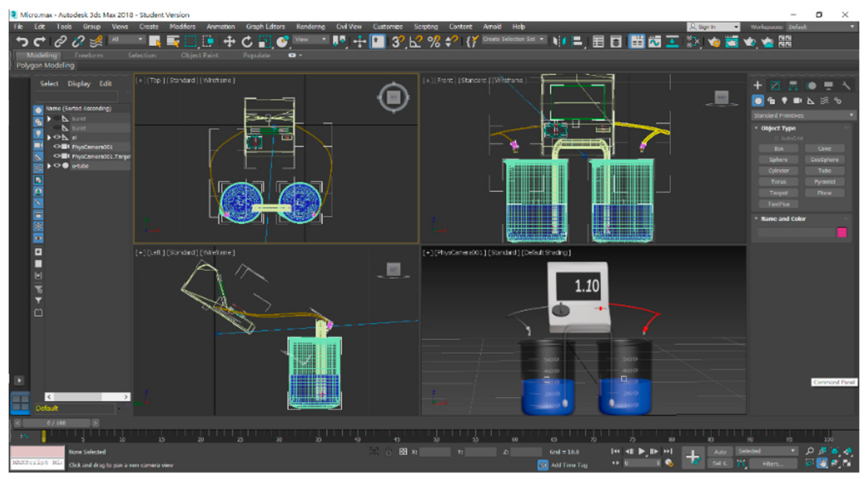Screen dimensions: 868x479
Task: Toggle the Angle Snap icon
Action: 415,42
